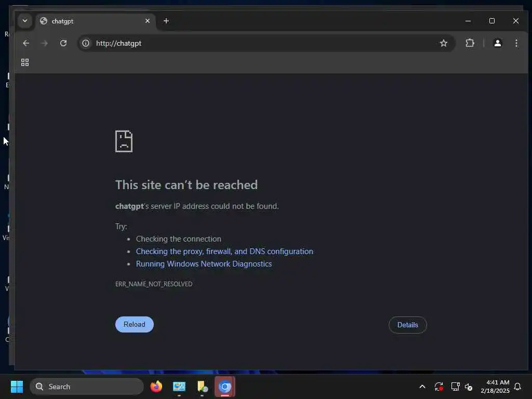Open Chrome's three-dot menu

tap(516, 43)
